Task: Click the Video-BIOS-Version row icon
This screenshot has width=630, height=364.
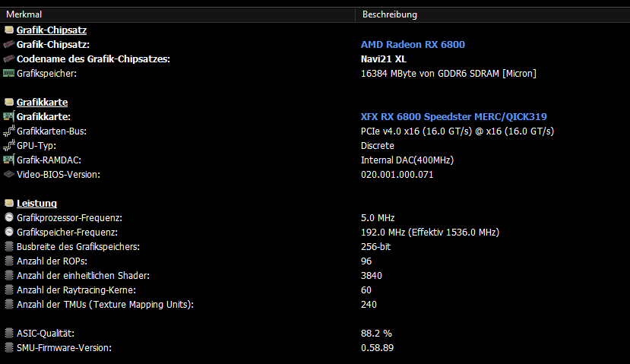Action: [x=9, y=175]
